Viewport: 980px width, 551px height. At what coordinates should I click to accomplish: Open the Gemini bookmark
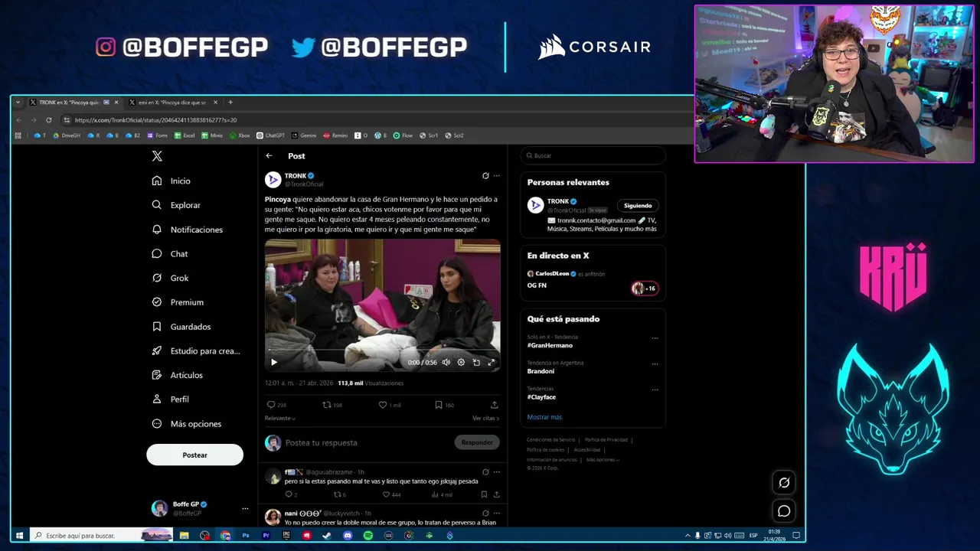click(304, 135)
